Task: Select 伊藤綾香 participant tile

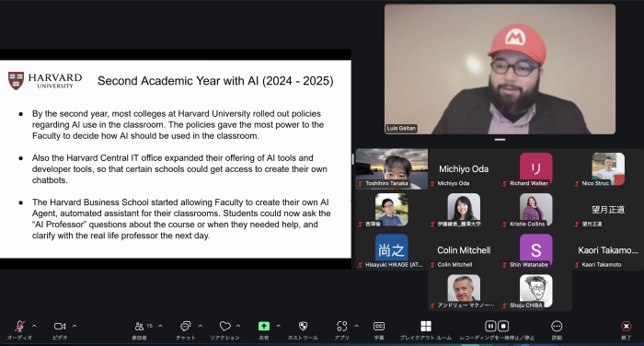Action: pyautogui.click(x=464, y=210)
